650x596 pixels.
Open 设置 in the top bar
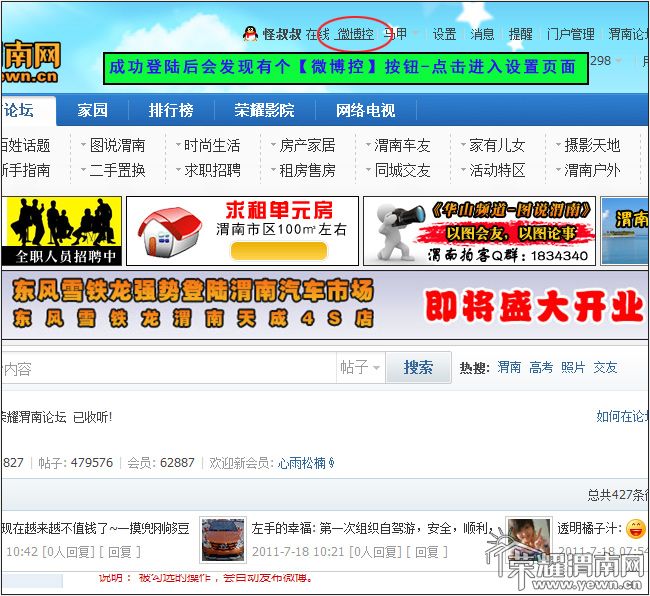445,34
